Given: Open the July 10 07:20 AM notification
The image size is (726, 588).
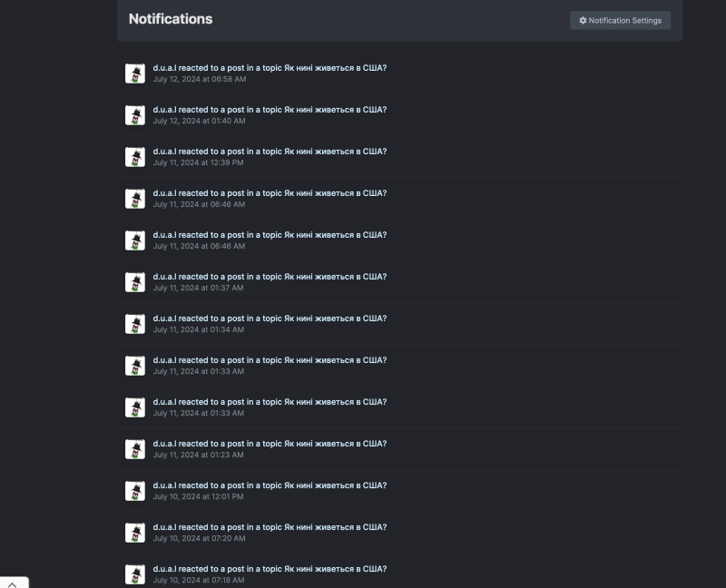Looking at the screenshot, I should point(270,526).
